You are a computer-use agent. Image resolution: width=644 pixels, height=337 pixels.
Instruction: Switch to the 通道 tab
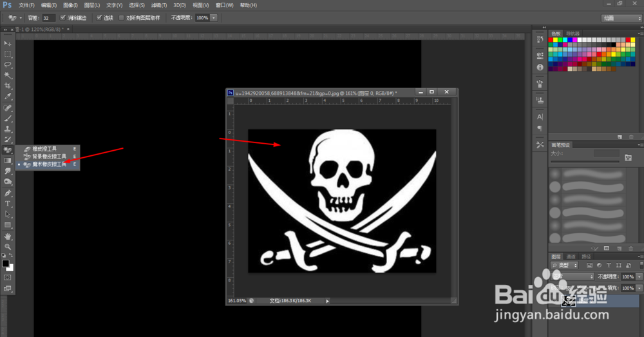pos(571,256)
